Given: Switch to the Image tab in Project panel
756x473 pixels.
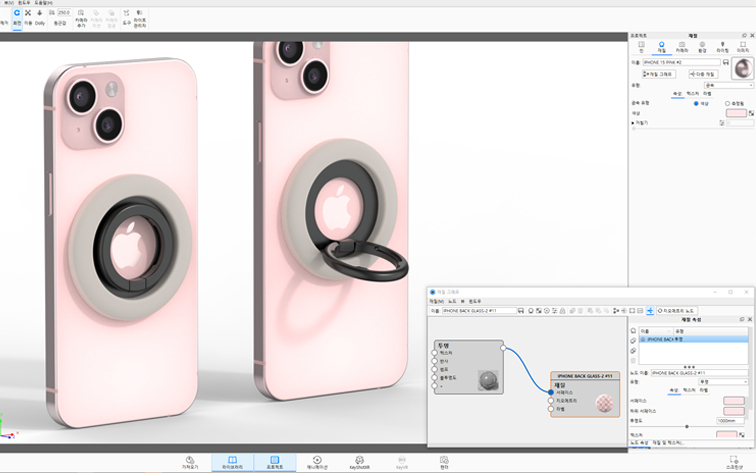Looking at the screenshot, I should [742, 47].
